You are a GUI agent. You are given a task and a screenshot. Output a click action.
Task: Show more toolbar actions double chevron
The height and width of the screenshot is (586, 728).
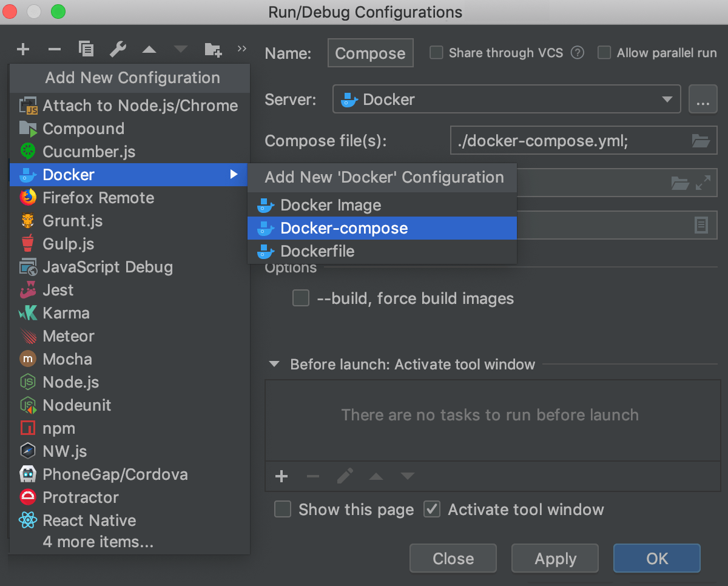(242, 49)
